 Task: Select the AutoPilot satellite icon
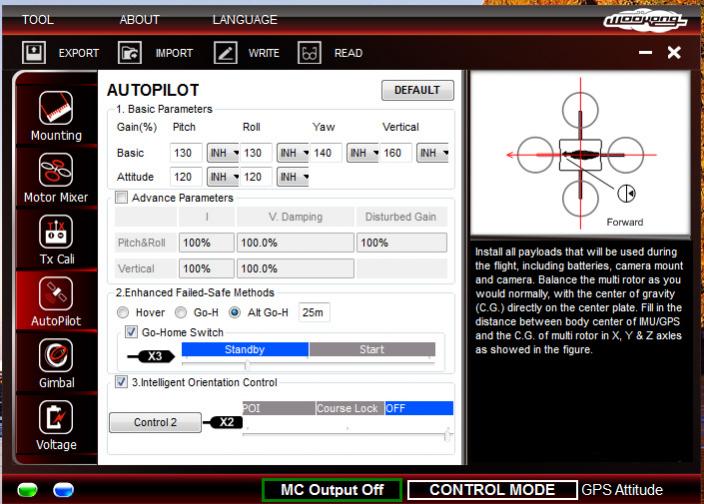56,294
